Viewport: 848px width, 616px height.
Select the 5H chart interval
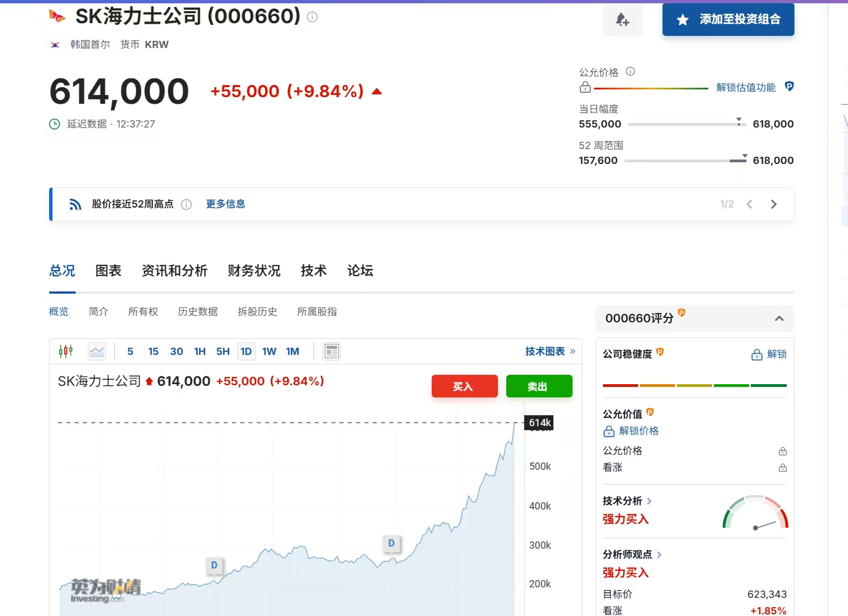(223, 352)
